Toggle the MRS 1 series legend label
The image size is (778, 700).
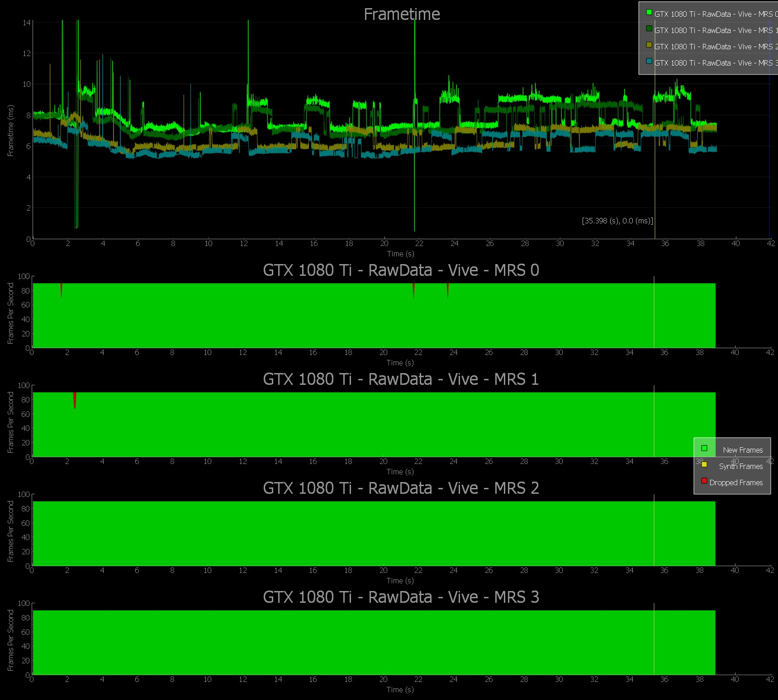[x=715, y=31]
